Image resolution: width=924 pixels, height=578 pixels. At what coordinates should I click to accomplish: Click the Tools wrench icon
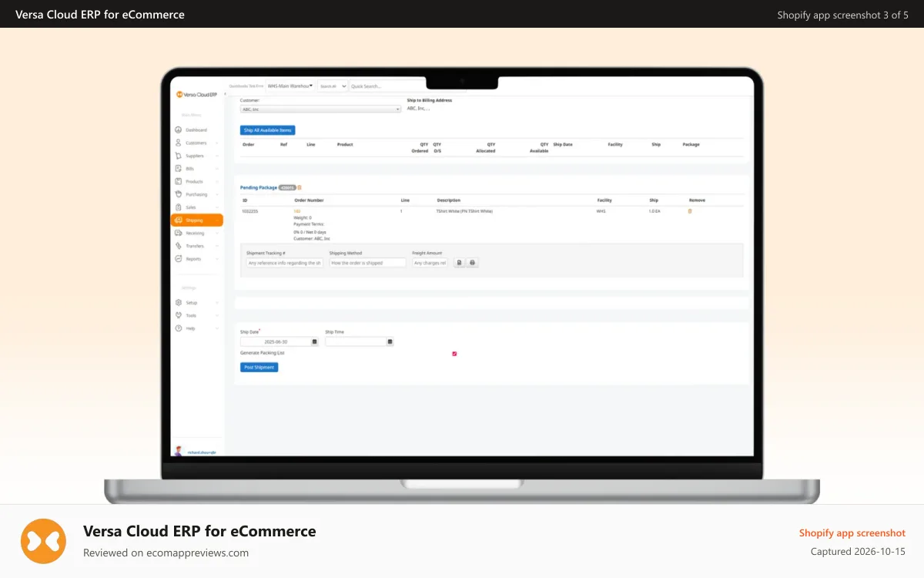(179, 315)
